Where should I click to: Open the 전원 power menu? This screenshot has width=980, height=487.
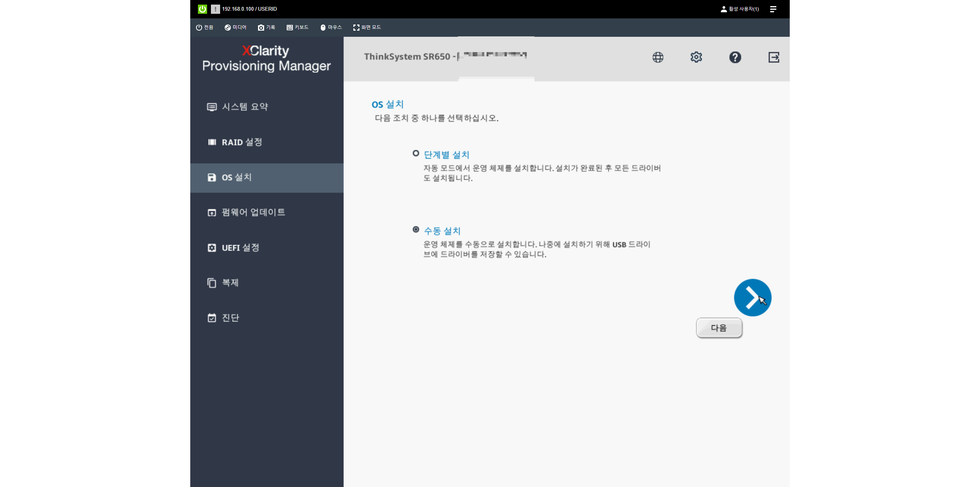point(204,27)
